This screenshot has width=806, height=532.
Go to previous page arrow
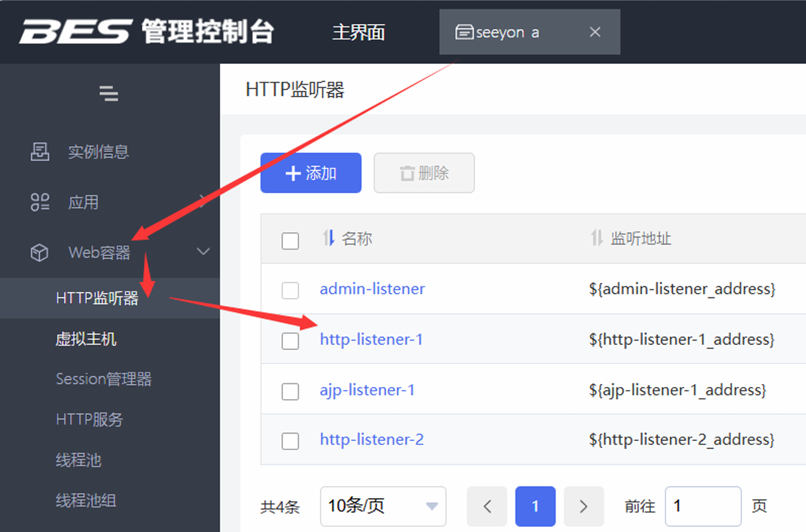coord(487,506)
